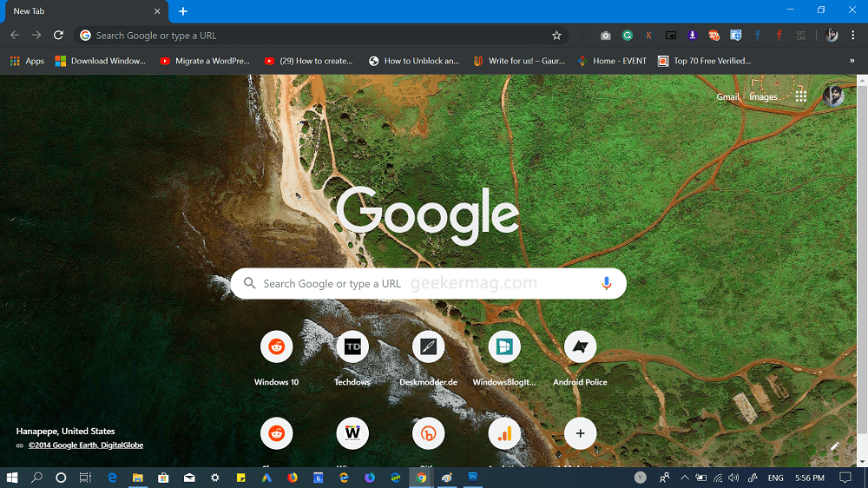Open Photoshop from the taskbar
Image resolution: width=868 pixels, height=488 pixels.
click(x=472, y=478)
